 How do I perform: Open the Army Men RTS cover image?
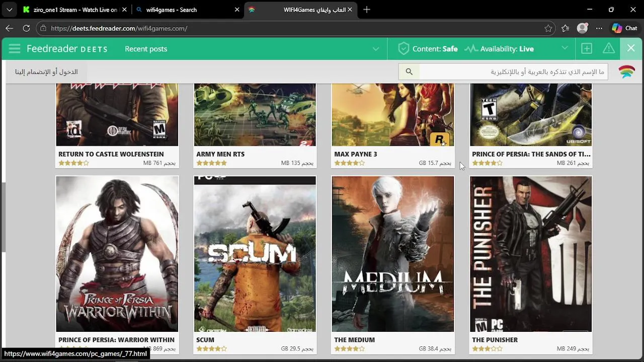pyautogui.click(x=255, y=115)
